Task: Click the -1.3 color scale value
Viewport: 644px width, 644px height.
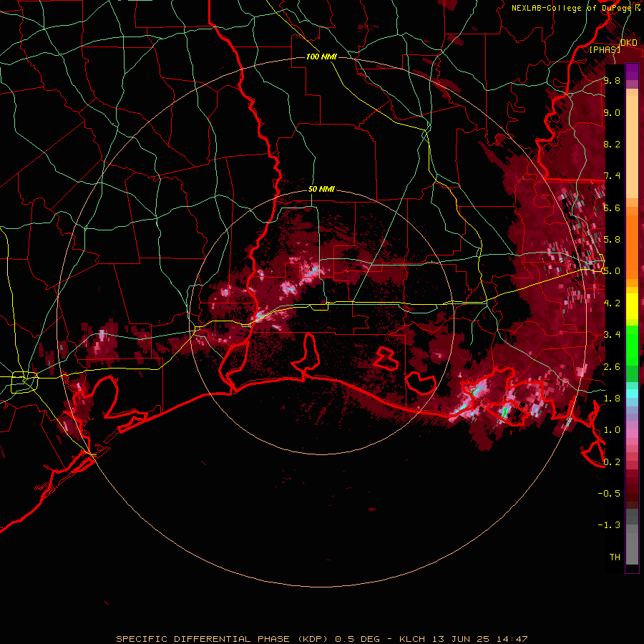Action: click(609, 525)
